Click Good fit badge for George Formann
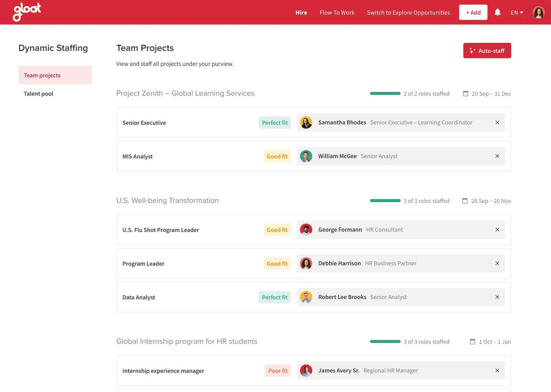551x392 pixels. coord(277,230)
